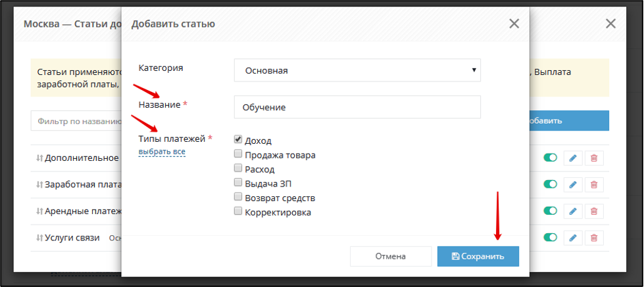Toggle the Услуги связи row switch
644x287 pixels.
click(551, 237)
